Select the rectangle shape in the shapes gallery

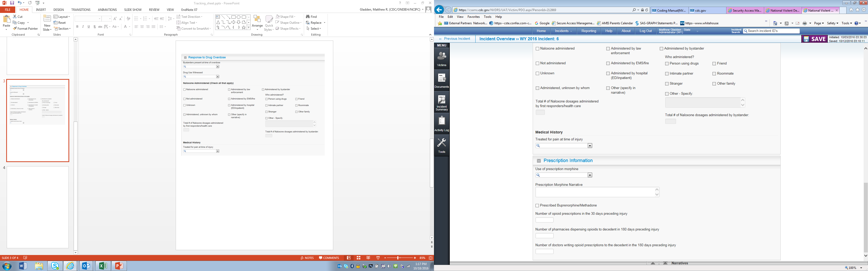pyautogui.click(x=233, y=17)
